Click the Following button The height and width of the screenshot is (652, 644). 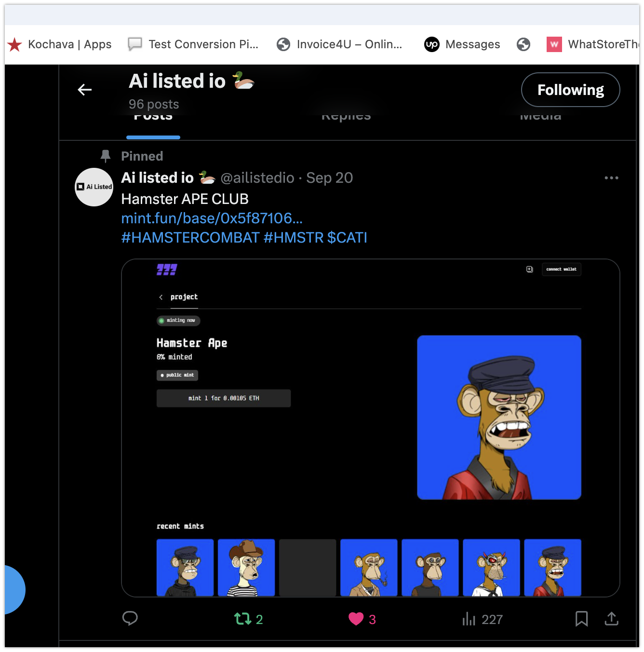tap(571, 90)
